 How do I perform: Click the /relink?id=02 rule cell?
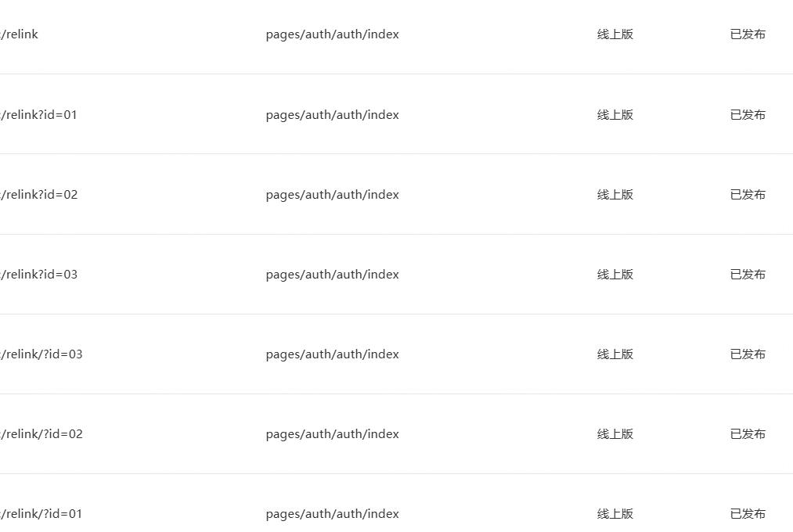pos(39,195)
